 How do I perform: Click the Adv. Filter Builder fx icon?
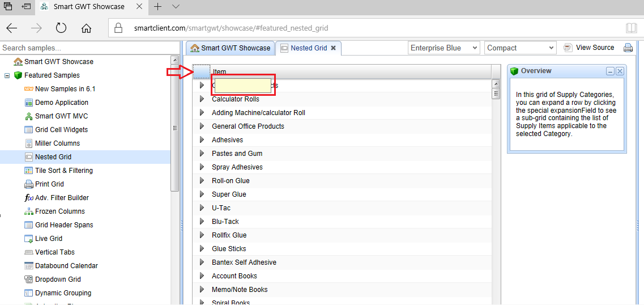(x=29, y=197)
